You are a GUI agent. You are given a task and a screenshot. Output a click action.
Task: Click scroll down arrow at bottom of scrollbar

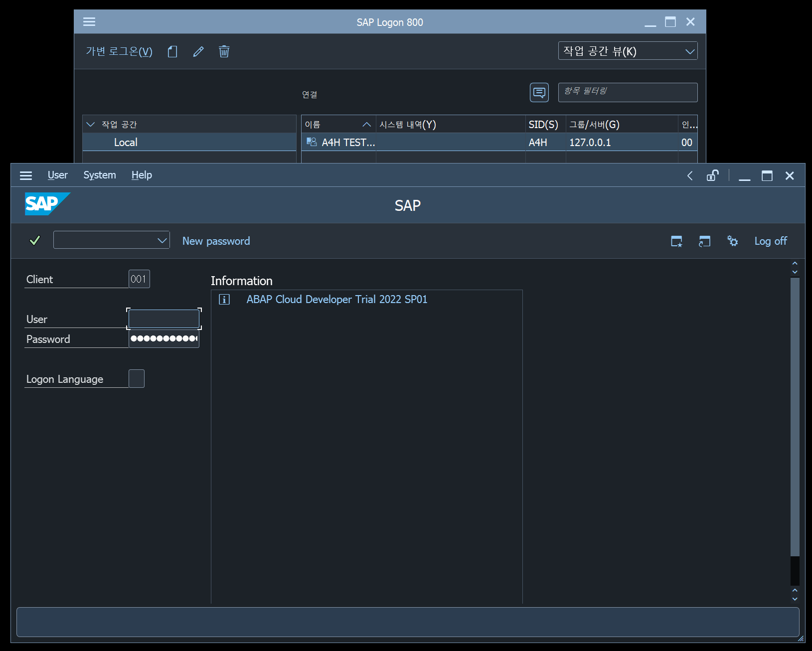(795, 599)
